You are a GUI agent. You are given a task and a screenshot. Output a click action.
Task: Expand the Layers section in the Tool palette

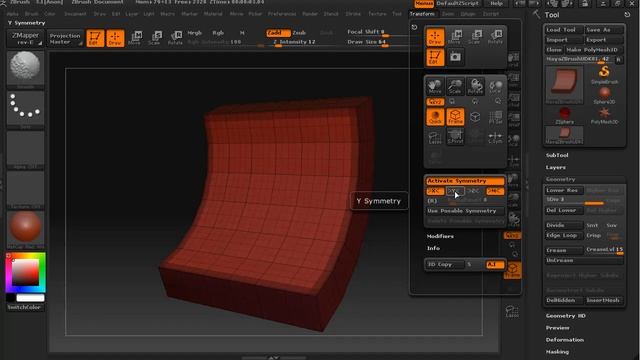tap(556, 167)
